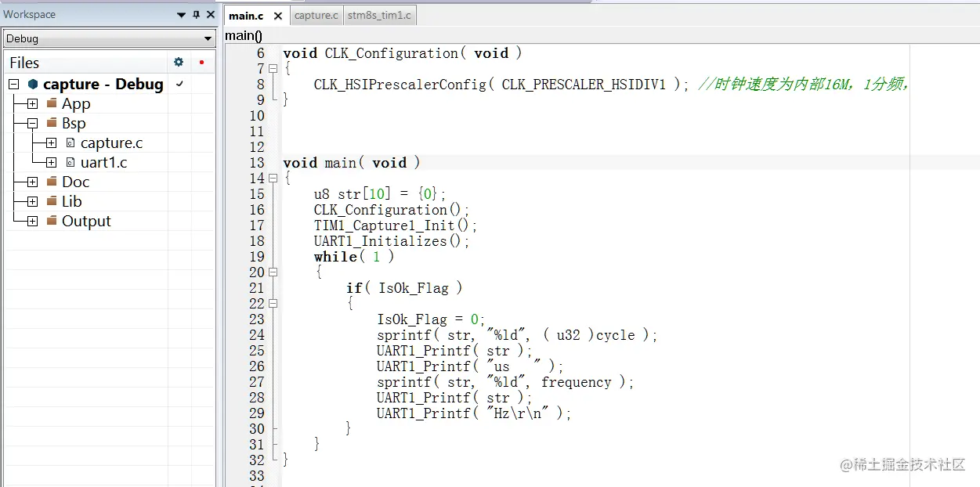Click the Lib folder icon
980x487 pixels.
(52, 201)
